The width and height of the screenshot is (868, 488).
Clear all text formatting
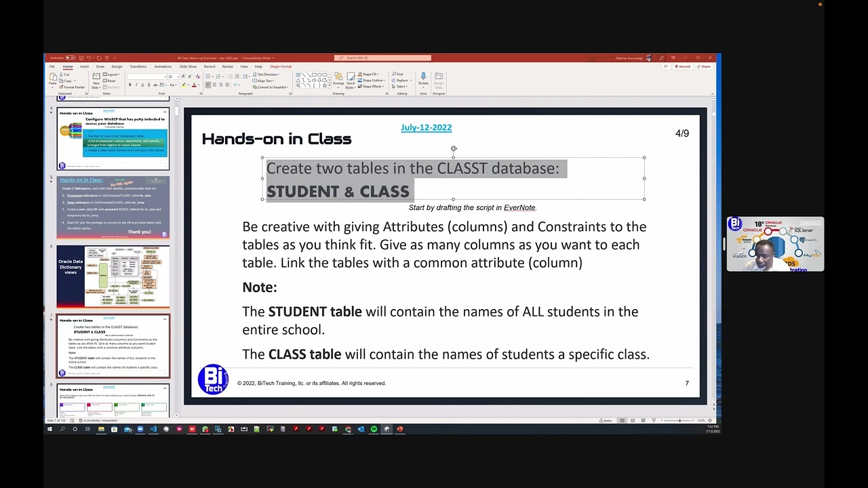click(x=198, y=77)
